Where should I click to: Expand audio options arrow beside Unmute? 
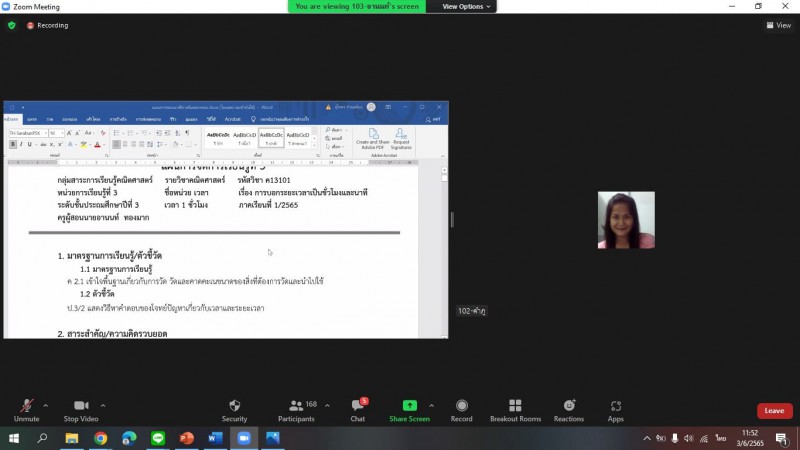45,405
